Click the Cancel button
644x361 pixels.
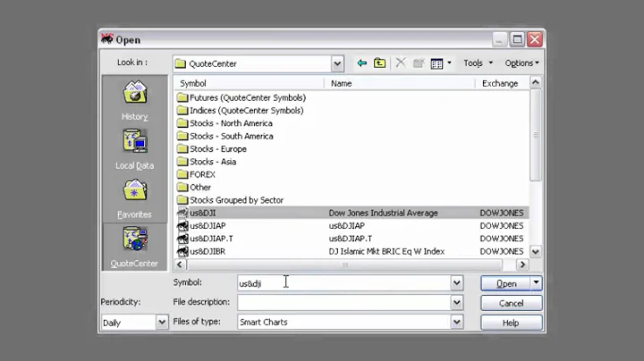[x=512, y=303]
